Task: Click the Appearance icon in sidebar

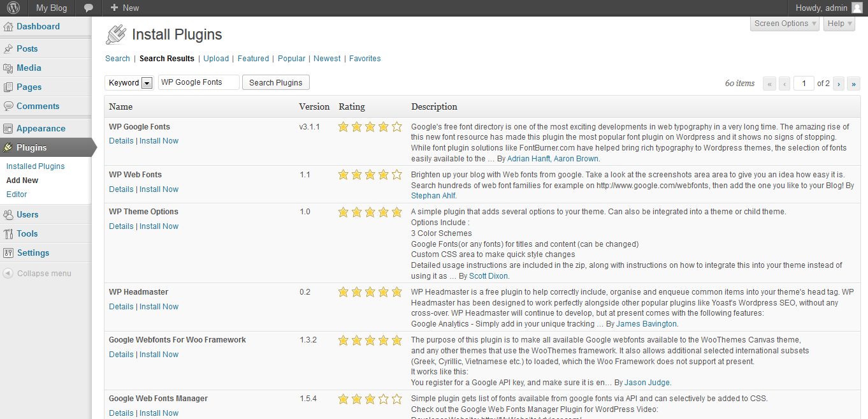Action: coord(8,129)
